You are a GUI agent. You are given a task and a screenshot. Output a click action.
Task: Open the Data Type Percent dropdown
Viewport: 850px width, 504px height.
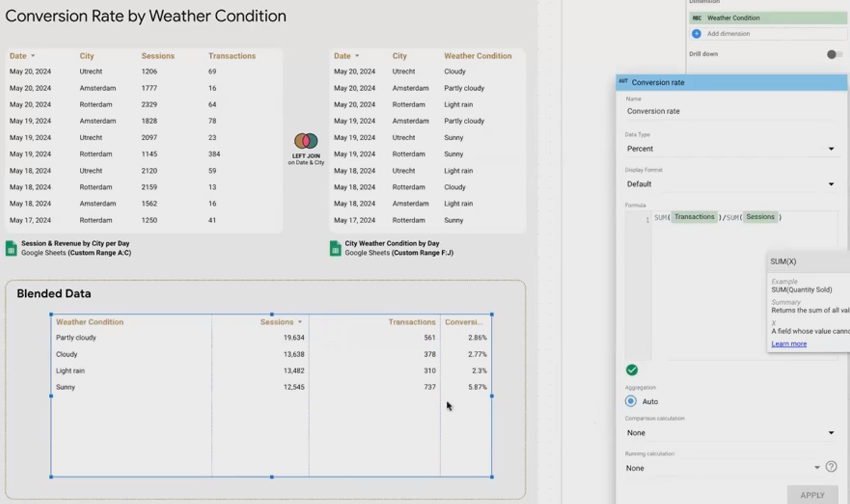[730, 148]
